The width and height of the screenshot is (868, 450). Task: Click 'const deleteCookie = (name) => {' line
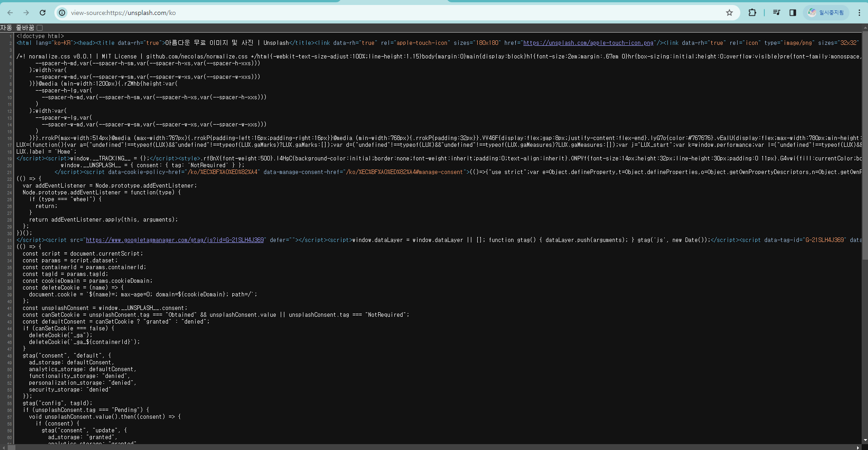(x=73, y=288)
